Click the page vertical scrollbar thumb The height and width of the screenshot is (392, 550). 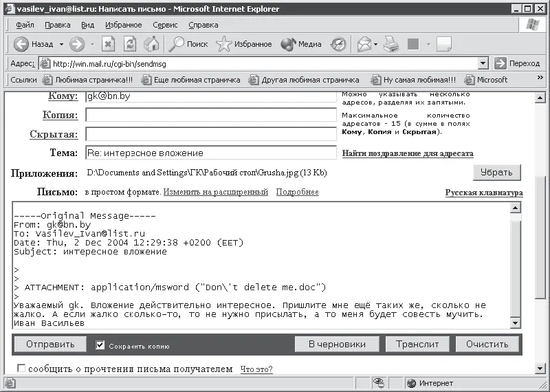click(x=540, y=237)
